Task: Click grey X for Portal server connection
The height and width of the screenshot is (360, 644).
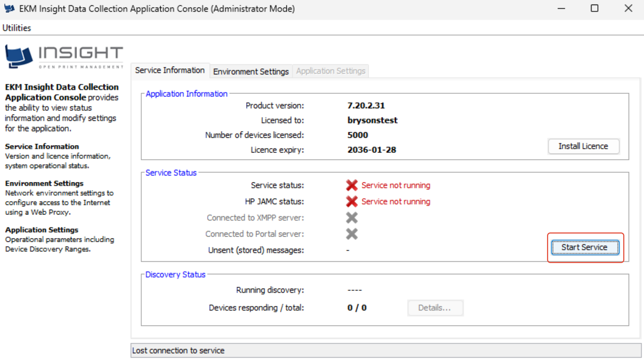Action: click(351, 234)
